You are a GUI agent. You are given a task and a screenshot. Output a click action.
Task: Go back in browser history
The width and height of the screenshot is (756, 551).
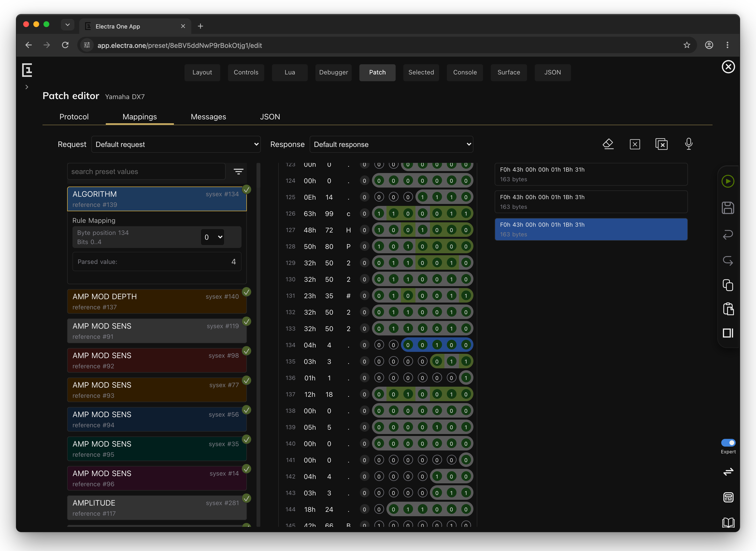29,45
